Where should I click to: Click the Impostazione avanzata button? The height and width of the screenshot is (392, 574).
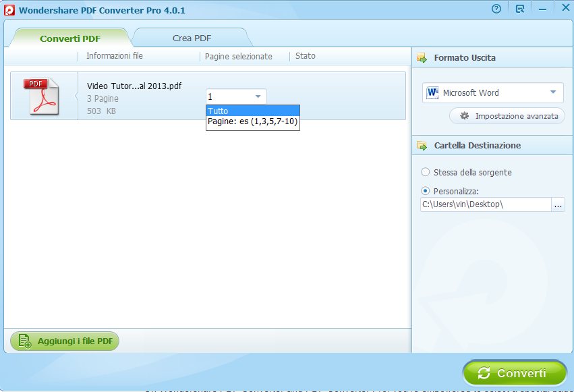point(507,116)
